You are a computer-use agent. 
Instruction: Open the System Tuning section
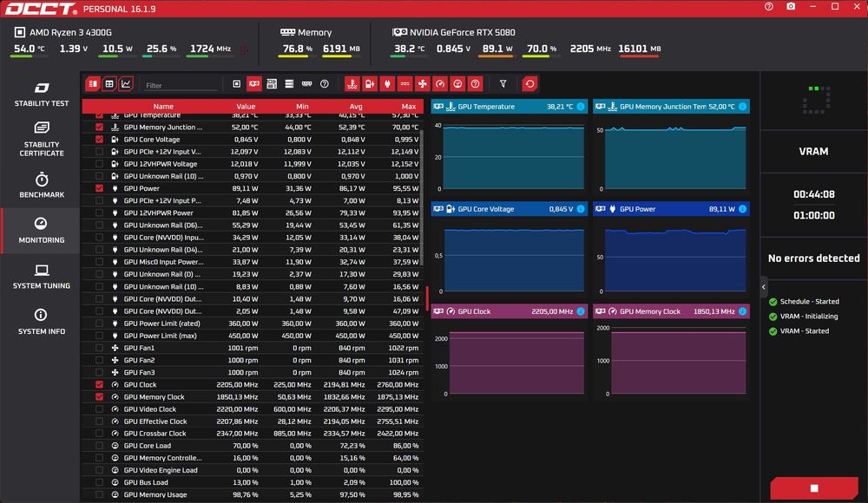coord(42,277)
